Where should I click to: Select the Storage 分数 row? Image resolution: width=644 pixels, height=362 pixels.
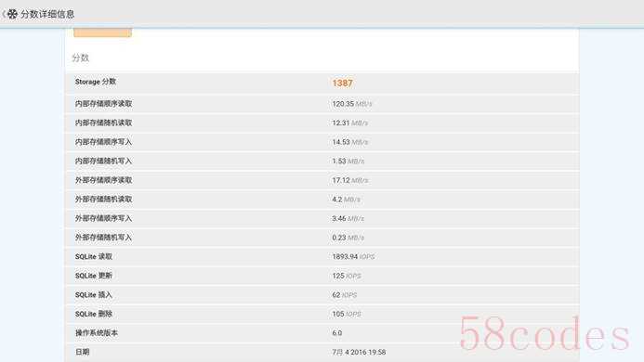[x=322, y=83]
